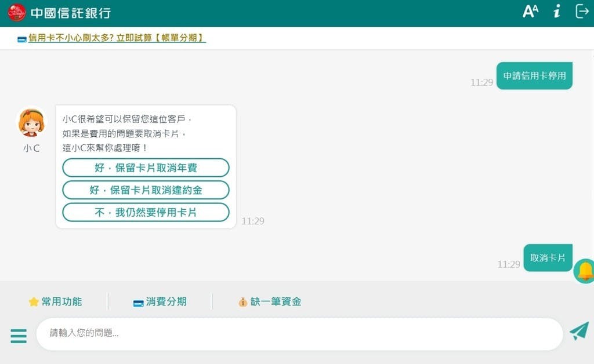Open the orange notification bell
594x364 pixels.
[585, 271]
